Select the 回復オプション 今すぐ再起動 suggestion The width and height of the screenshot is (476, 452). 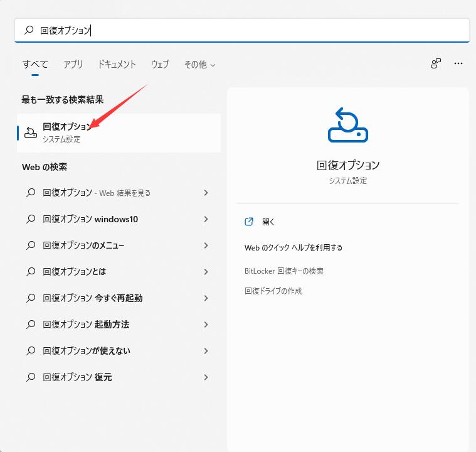click(119, 298)
